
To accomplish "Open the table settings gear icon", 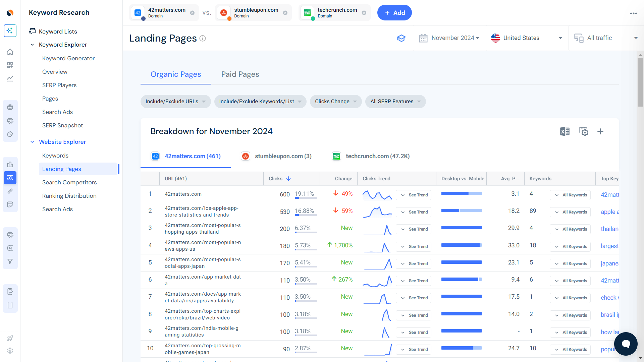I will [584, 131].
